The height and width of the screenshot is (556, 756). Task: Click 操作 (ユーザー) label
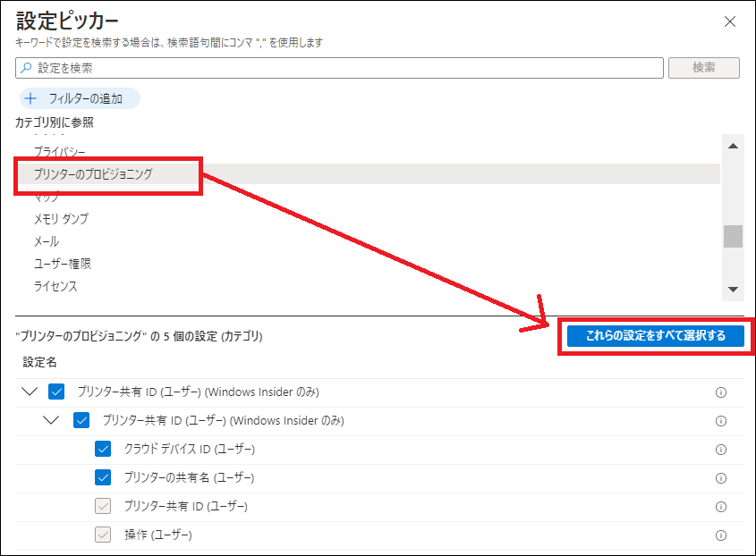pyautogui.click(x=158, y=535)
